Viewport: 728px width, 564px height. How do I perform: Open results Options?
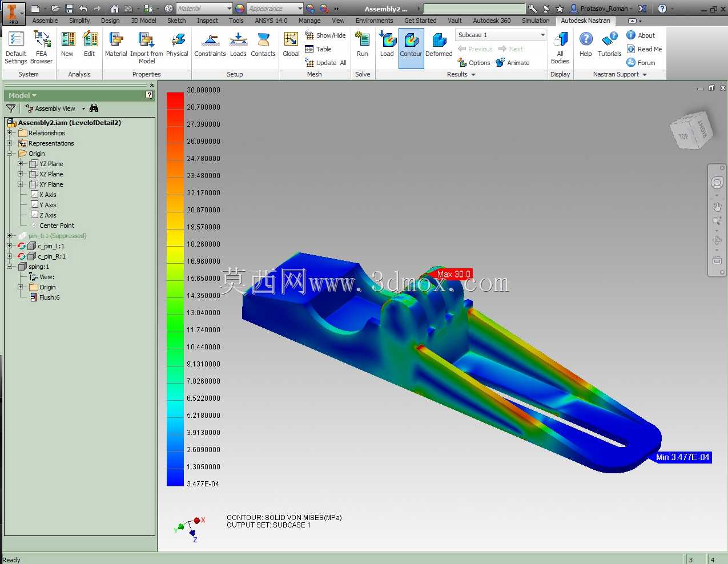click(x=474, y=63)
